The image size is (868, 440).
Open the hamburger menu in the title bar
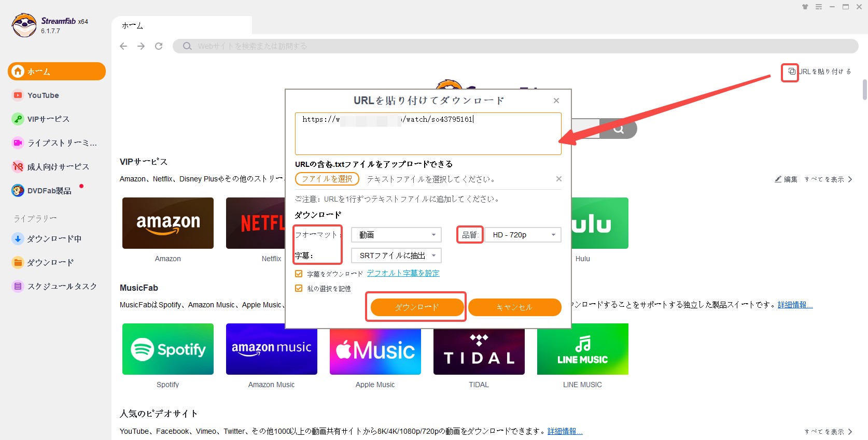(819, 7)
